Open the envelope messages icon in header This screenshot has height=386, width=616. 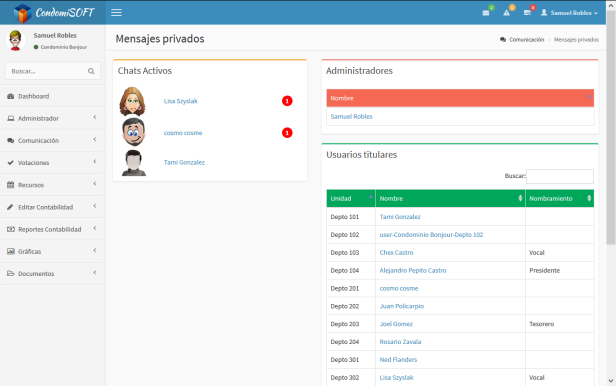point(486,13)
